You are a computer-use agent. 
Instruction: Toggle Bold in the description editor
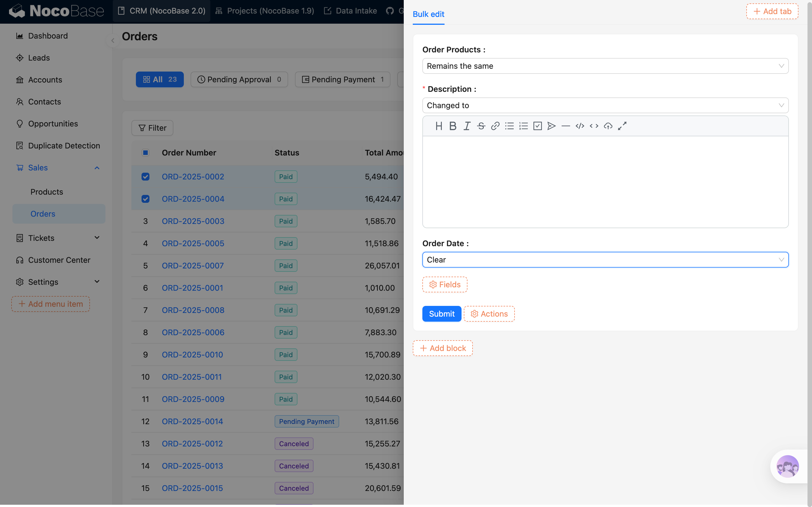pyautogui.click(x=453, y=126)
